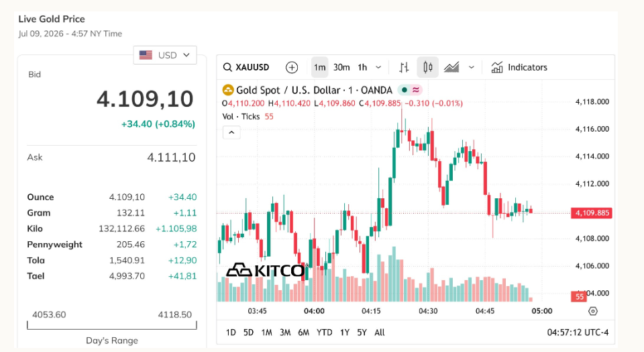
Task: Open timezone menu at 04:57:12 UTC-4
Action: tap(578, 333)
